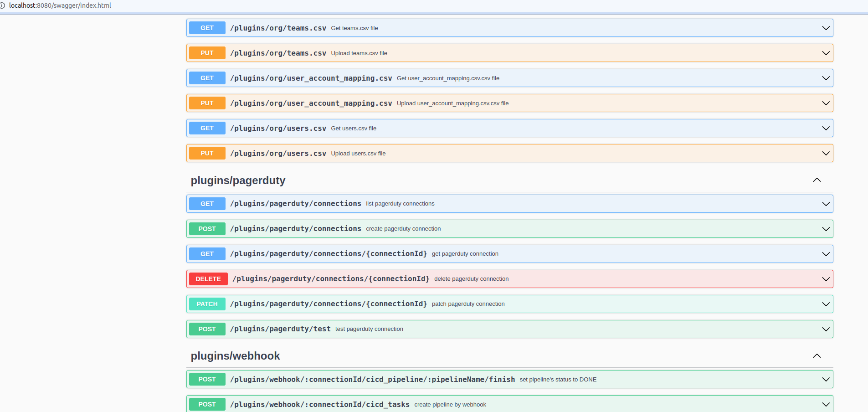
Task: Click GET badge for users.csv
Action: [207, 128]
